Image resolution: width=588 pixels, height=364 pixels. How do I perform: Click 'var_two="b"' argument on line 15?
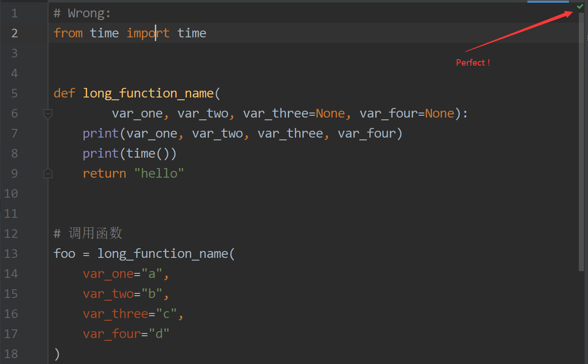[123, 294]
